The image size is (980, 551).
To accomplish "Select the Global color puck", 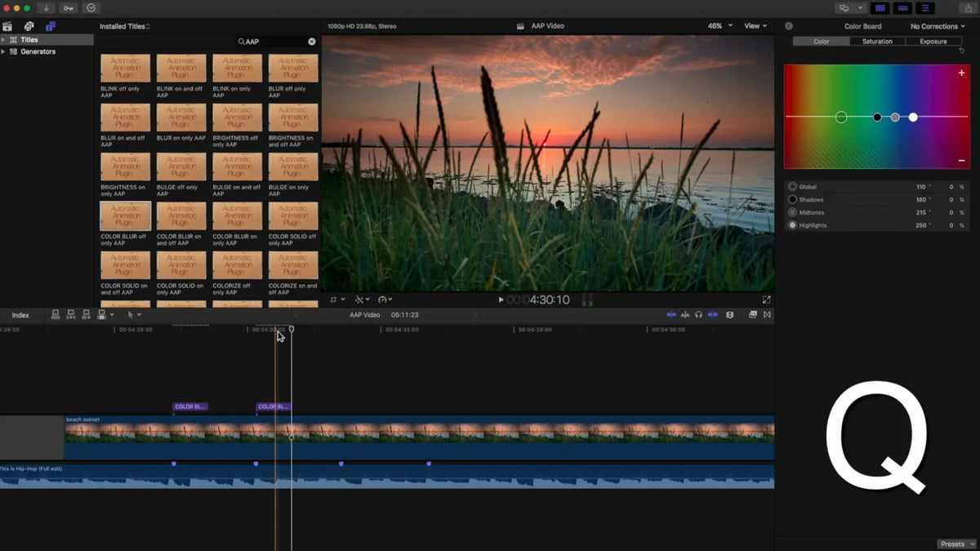I will [841, 118].
